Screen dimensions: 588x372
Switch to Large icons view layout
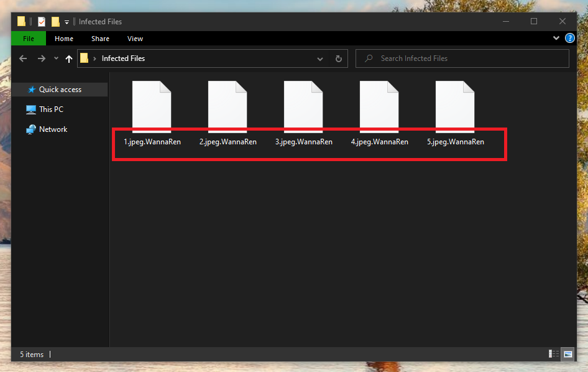pyautogui.click(x=567, y=354)
